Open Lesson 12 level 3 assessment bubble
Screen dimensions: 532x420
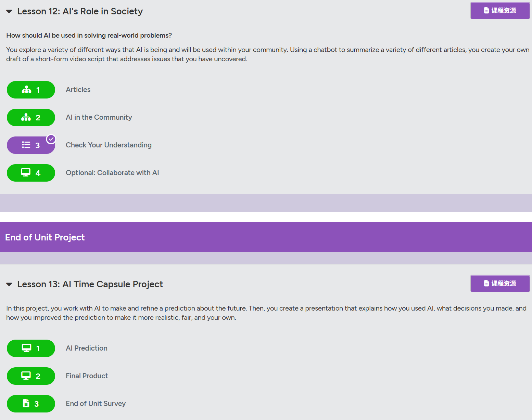point(31,145)
